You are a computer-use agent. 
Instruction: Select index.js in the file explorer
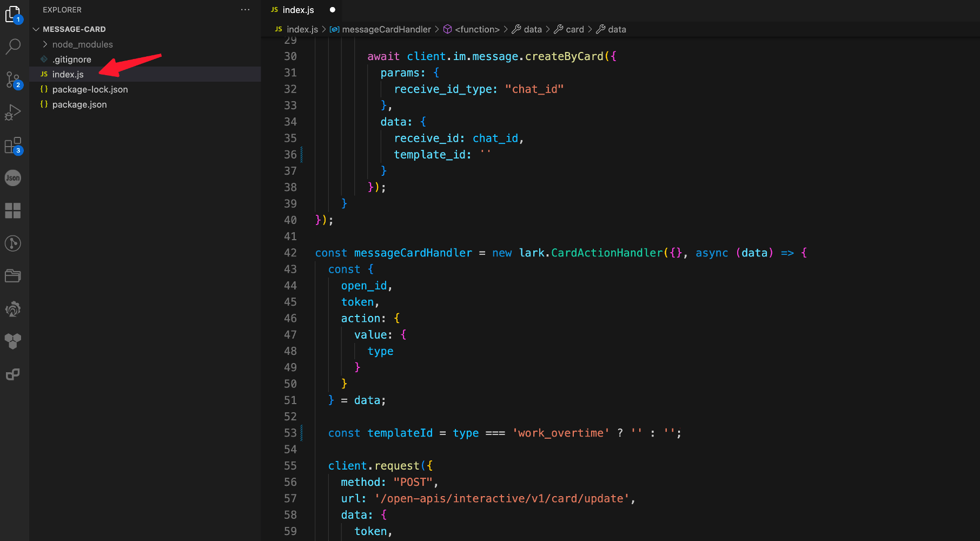(145, 74)
